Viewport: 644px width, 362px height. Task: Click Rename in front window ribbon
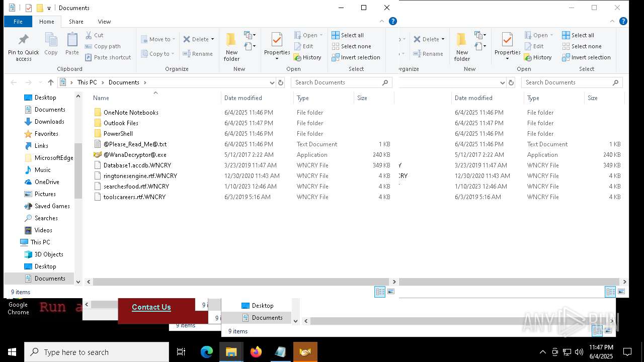point(198,54)
